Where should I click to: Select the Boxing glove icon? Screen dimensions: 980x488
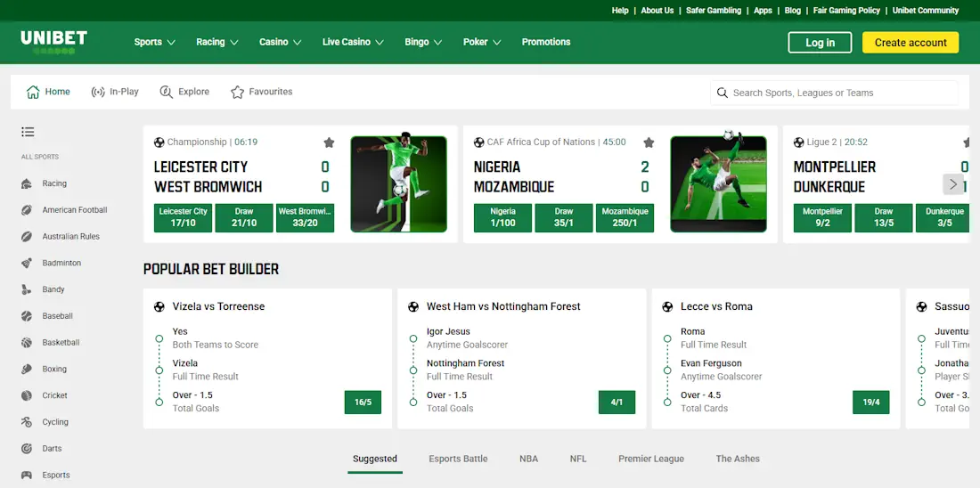pyautogui.click(x=26, y=370)
